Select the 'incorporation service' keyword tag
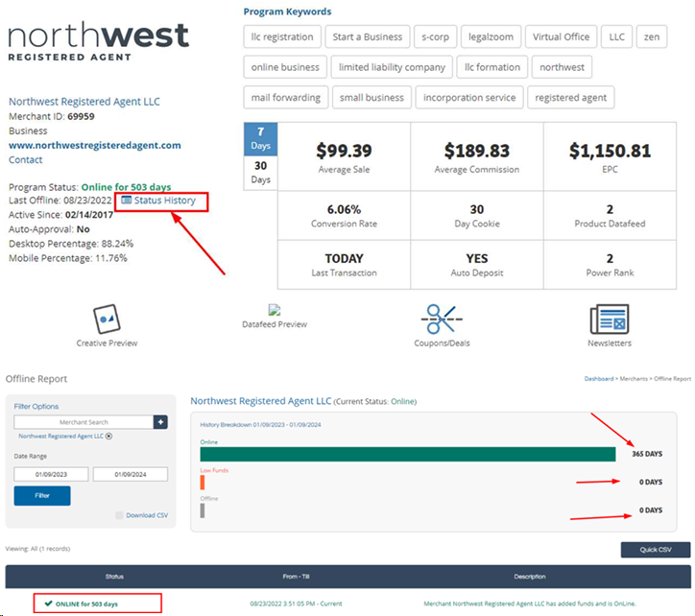695x616 pixels. pos(469,97)
